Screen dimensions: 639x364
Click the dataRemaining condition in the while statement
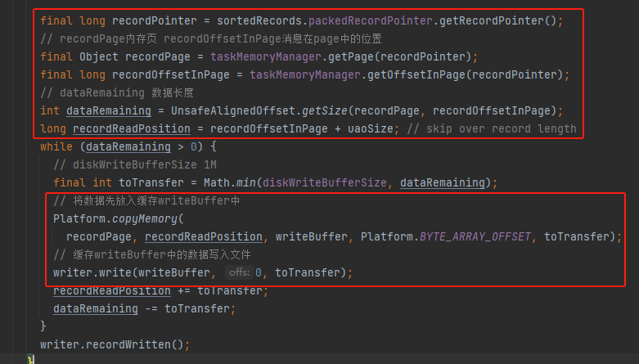128,146
